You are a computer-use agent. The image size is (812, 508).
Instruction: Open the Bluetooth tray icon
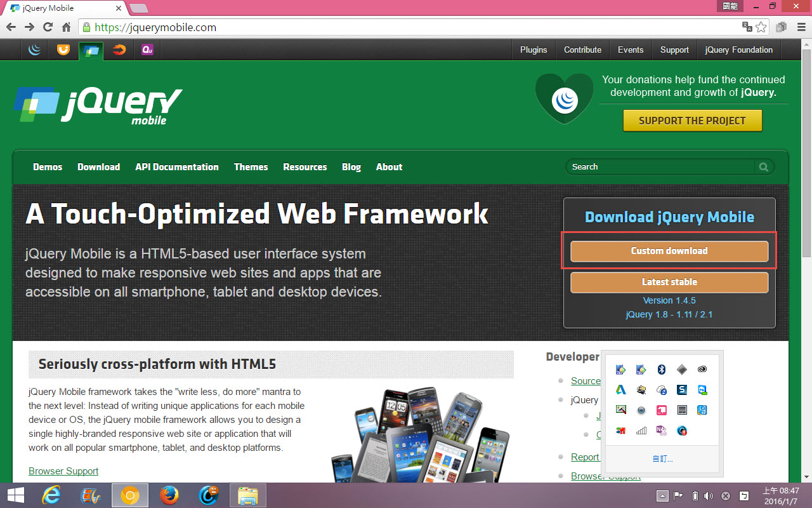[661, 370]
